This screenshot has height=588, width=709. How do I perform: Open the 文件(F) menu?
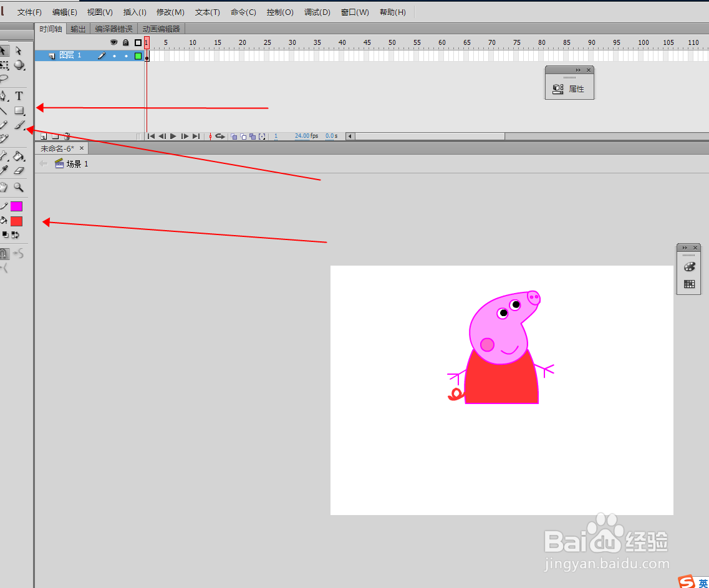(29, 12)
